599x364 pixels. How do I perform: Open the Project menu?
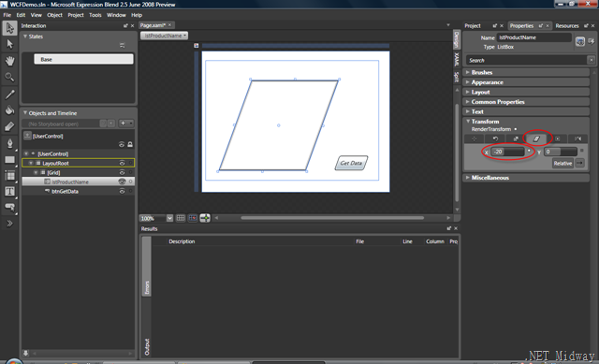click(75, 15)
